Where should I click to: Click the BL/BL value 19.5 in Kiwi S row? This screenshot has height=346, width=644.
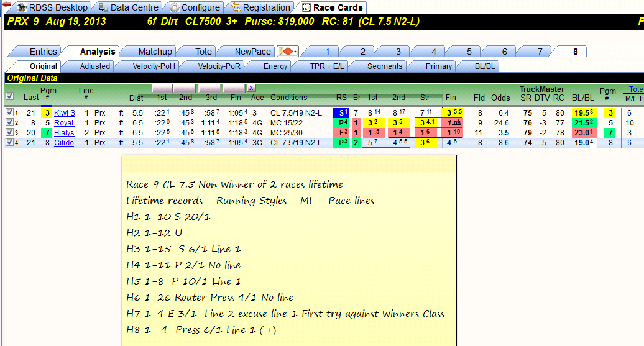584,112
